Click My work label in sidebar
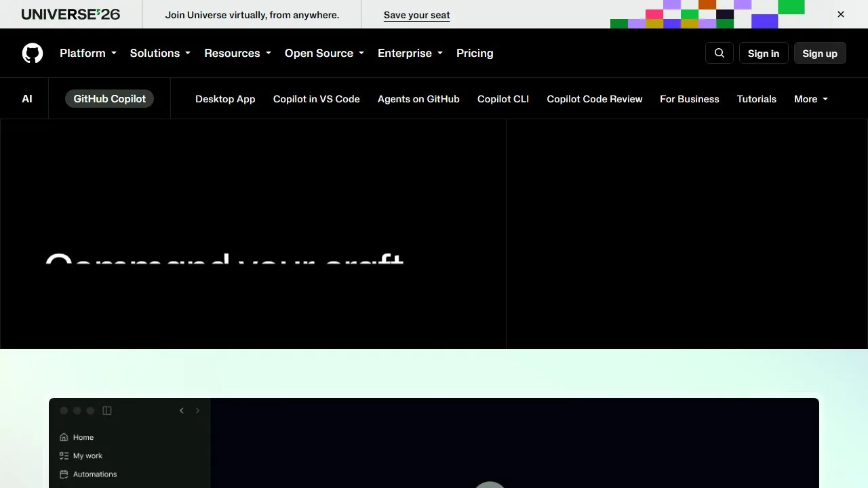The height and width of the screenshot is (488, 868). click(88, 455)
